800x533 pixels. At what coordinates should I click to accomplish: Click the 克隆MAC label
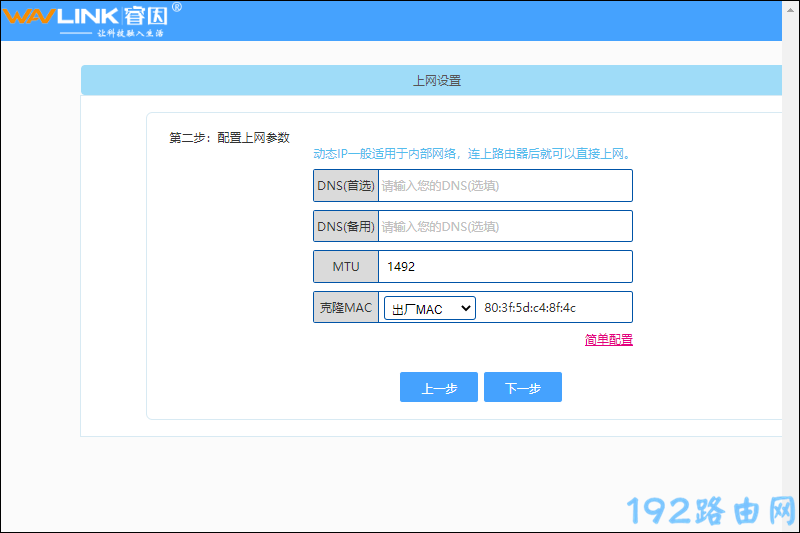point(345,308)
